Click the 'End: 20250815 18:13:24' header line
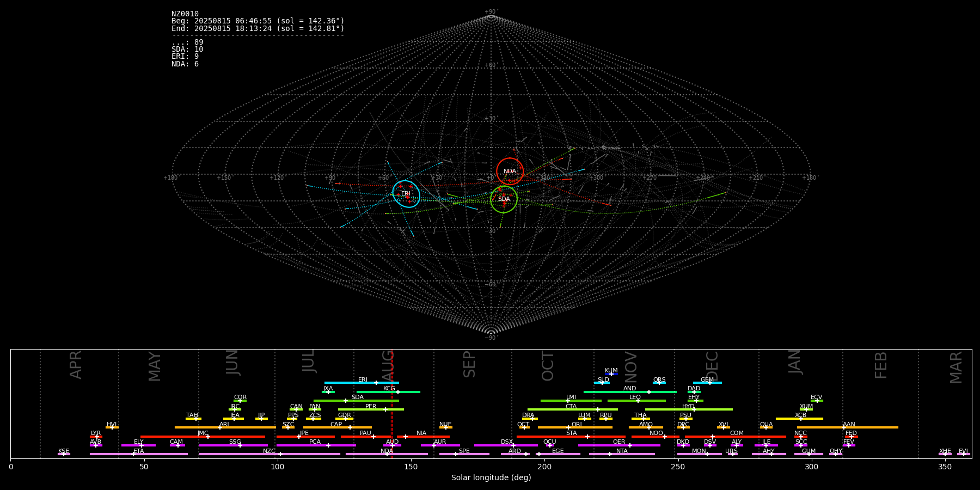The width and height of the screenshot is (980, 490). [258, 28]
